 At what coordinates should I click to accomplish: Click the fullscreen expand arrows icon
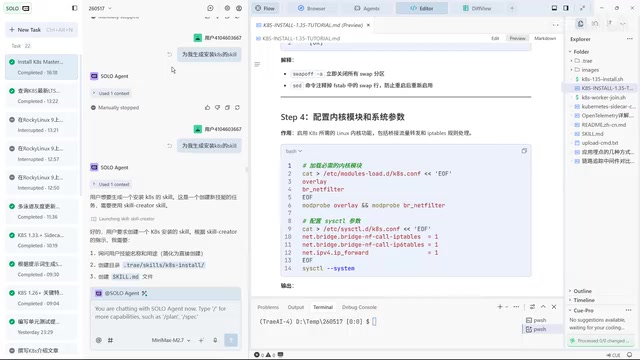point(582,8)
